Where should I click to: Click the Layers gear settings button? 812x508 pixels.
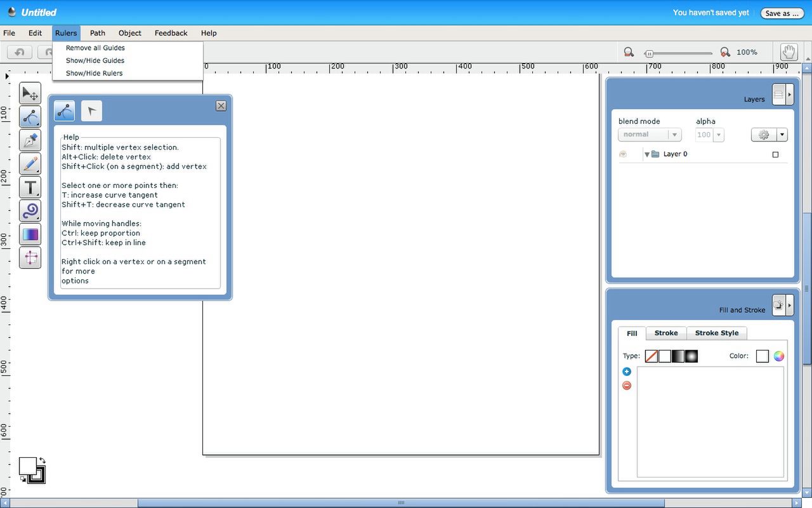[764, 135]
